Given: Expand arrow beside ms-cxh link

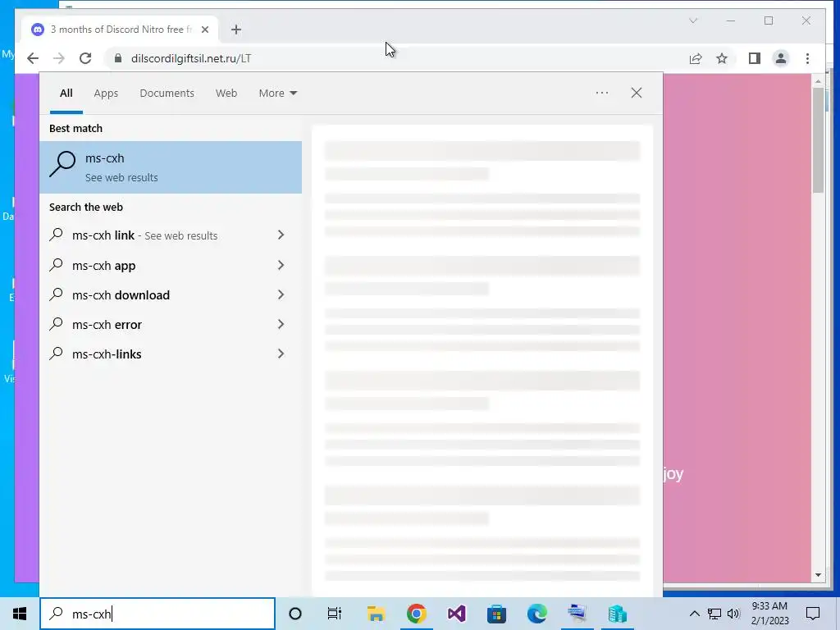Looking at the screenshot, I should (x=281, y=235).
